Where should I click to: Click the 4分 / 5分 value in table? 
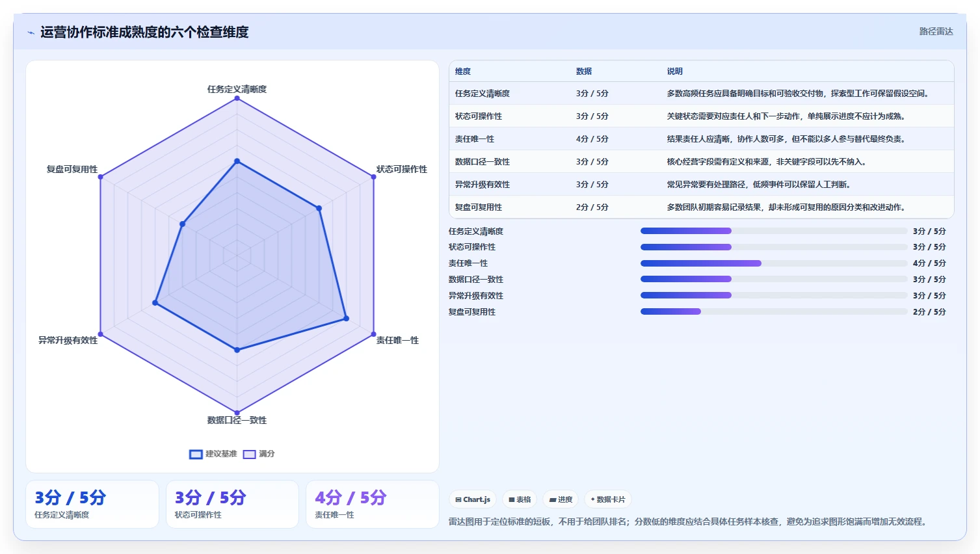pyautogui.click(x=592, y=139)
